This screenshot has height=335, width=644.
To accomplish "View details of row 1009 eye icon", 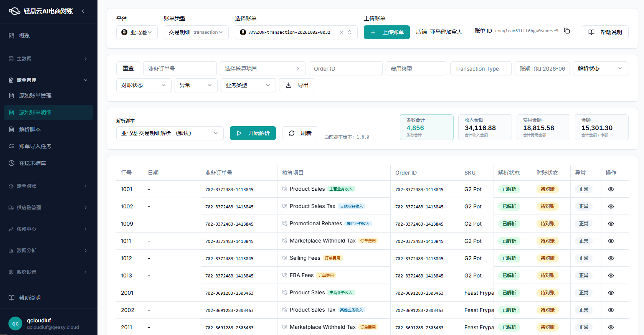I will [611, 224].
